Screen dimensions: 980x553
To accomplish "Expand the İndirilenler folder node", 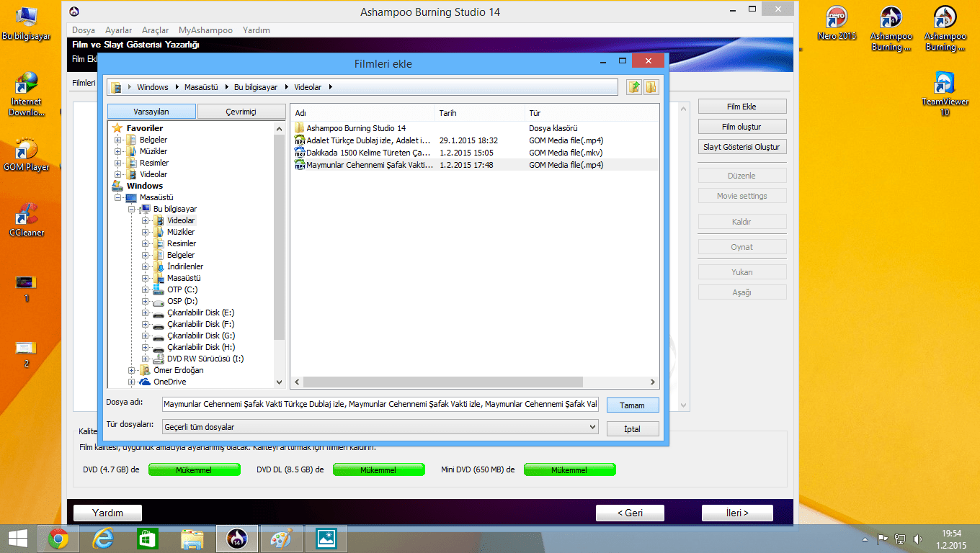I will [x=146, y=267].
